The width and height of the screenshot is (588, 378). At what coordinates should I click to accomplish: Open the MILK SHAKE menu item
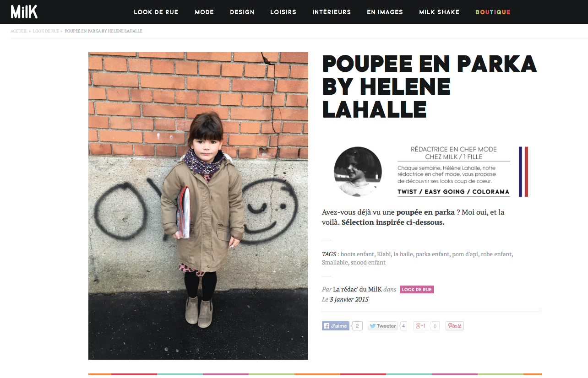pyautogui.click(x=439, y=12)
